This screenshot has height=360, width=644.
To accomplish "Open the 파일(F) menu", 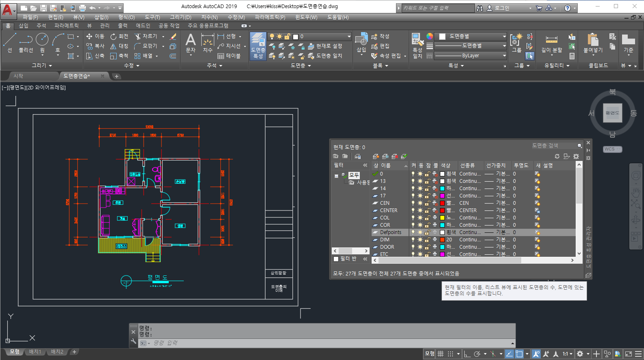I will [x=30, y=17].
